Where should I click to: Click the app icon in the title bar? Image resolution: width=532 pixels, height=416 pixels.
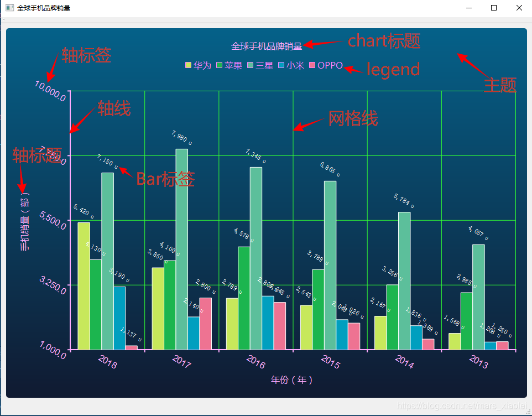coord(9,8)
